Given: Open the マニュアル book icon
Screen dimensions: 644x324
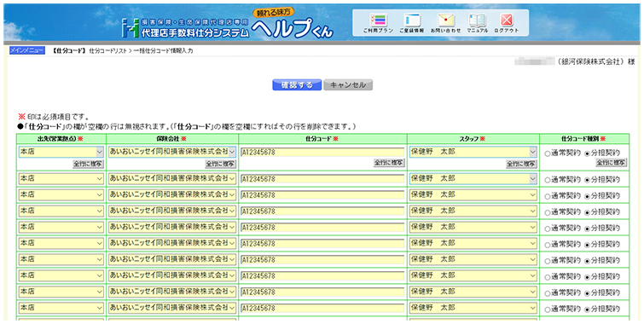Looking at the screenshot, I should pos(478,22).
